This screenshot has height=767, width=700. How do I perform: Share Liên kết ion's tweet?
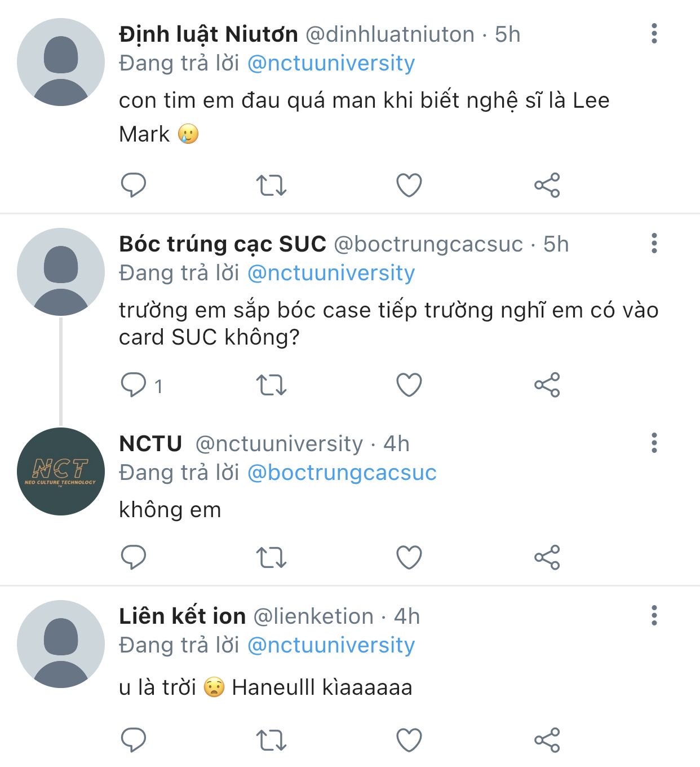(547, 740)
